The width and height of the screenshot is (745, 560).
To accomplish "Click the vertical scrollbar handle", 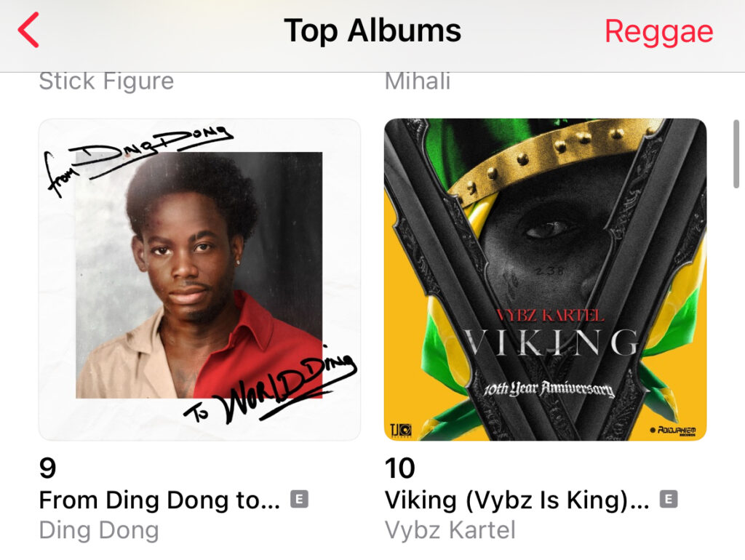I will click(x=736, y=154).
